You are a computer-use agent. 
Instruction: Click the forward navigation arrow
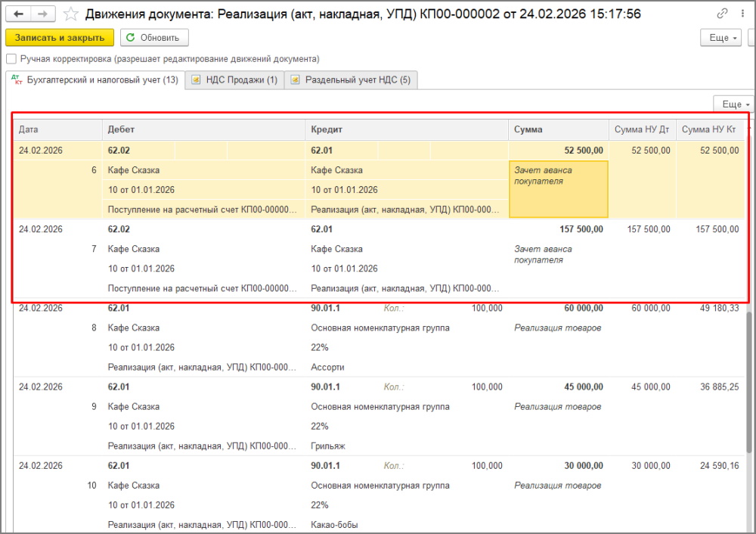[43, 14]
